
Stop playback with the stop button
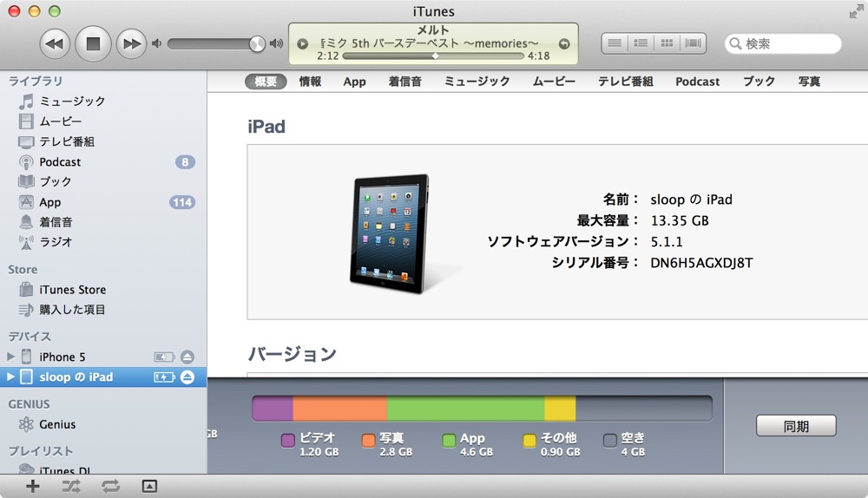(x=93, y=43)
